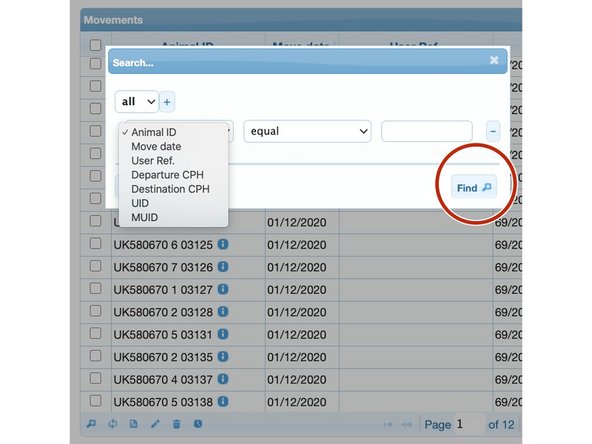The height and width of the screenshot is (444, 592).
Task: Click move date 01/12/2020 in 03138 row
Action: click(x=297, y=402)
